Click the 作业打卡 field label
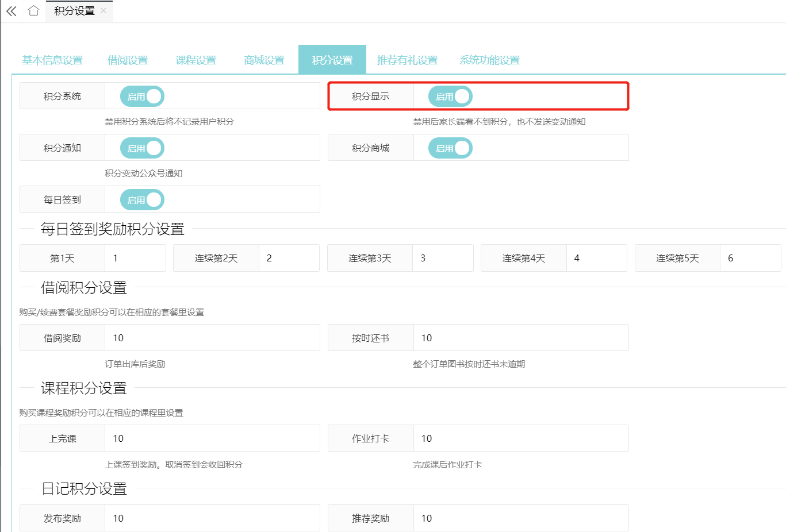786x532 pixels. tap(371, 439)
